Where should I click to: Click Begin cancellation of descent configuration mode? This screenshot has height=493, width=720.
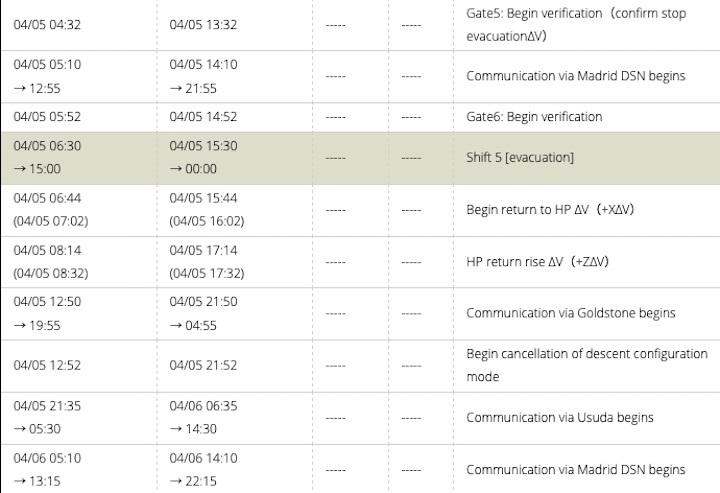(x=586, y=365)
